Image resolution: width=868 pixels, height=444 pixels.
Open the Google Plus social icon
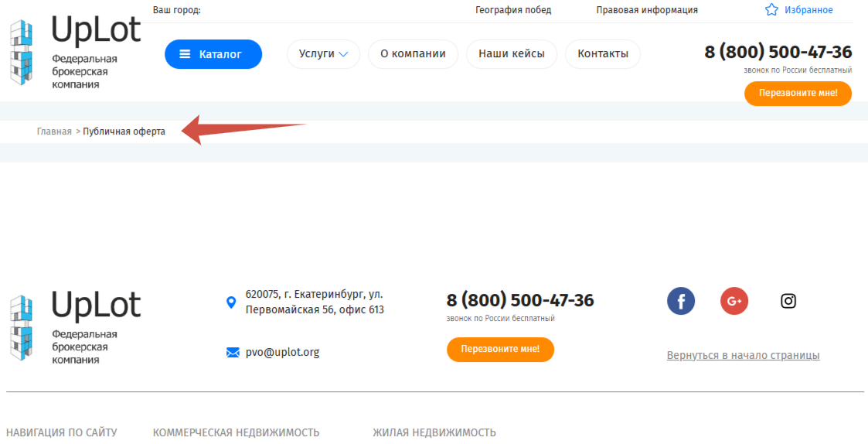click(734, 301)
